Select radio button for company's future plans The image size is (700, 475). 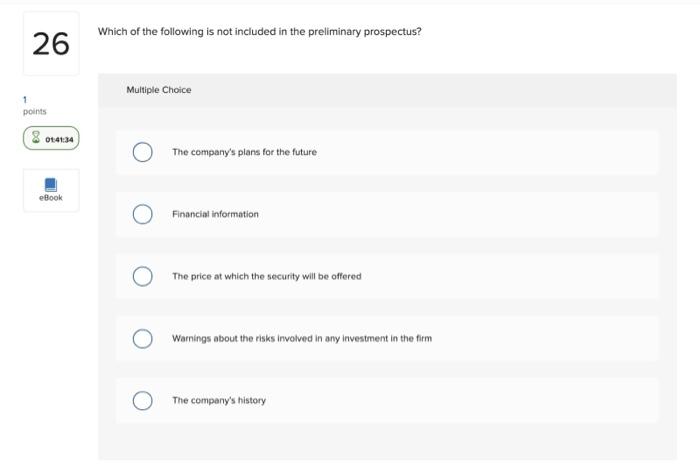coord(143,152)
